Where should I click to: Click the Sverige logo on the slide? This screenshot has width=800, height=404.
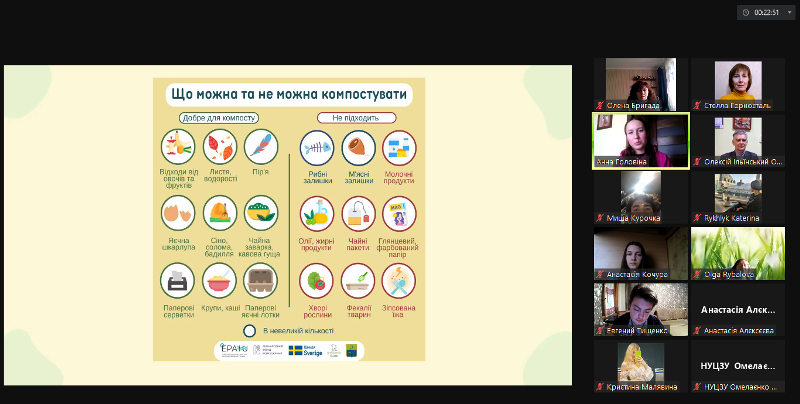click(309, 351)
